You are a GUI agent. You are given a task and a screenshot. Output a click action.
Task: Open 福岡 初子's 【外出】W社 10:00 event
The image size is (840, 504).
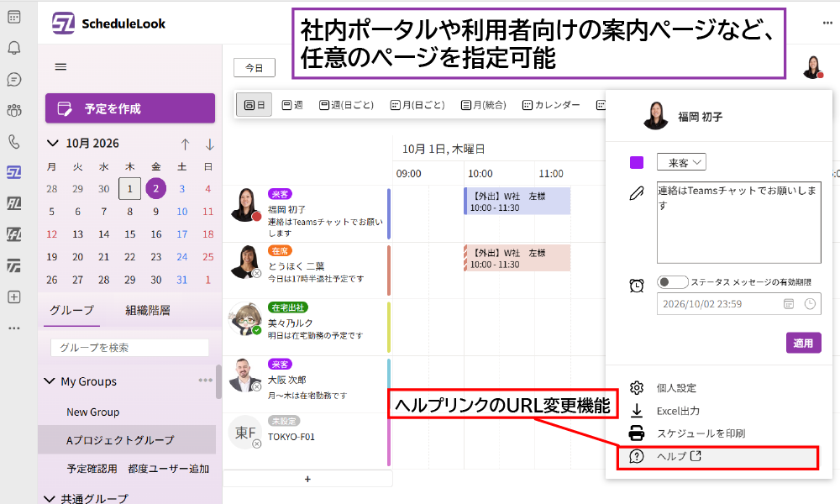coord(517,202)
